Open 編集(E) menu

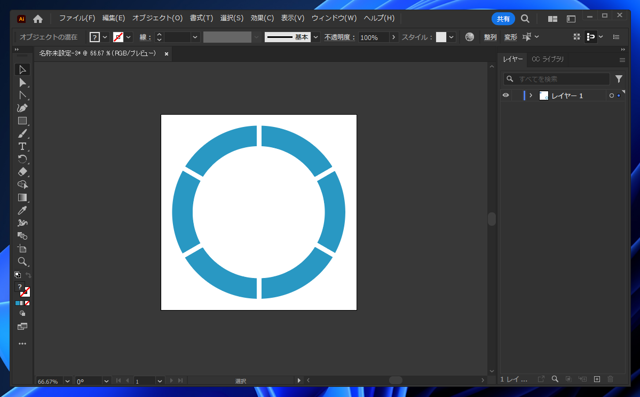tap(113, 18)
